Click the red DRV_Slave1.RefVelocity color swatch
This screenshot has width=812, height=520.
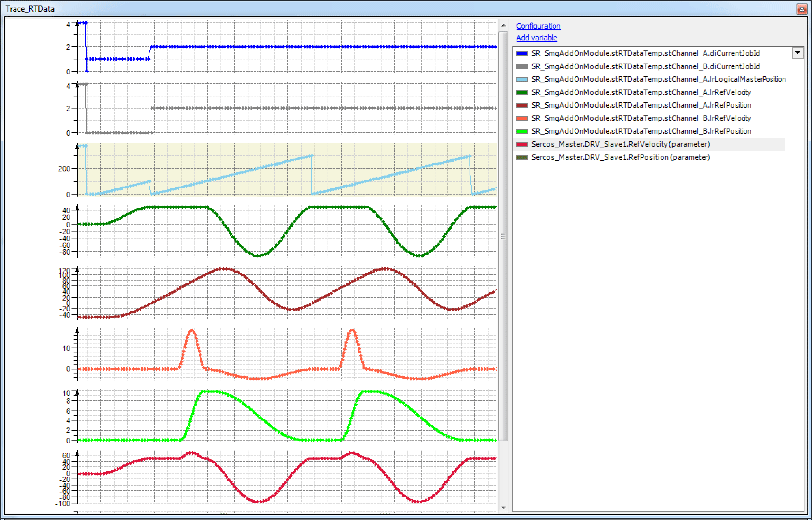(522, 144)
